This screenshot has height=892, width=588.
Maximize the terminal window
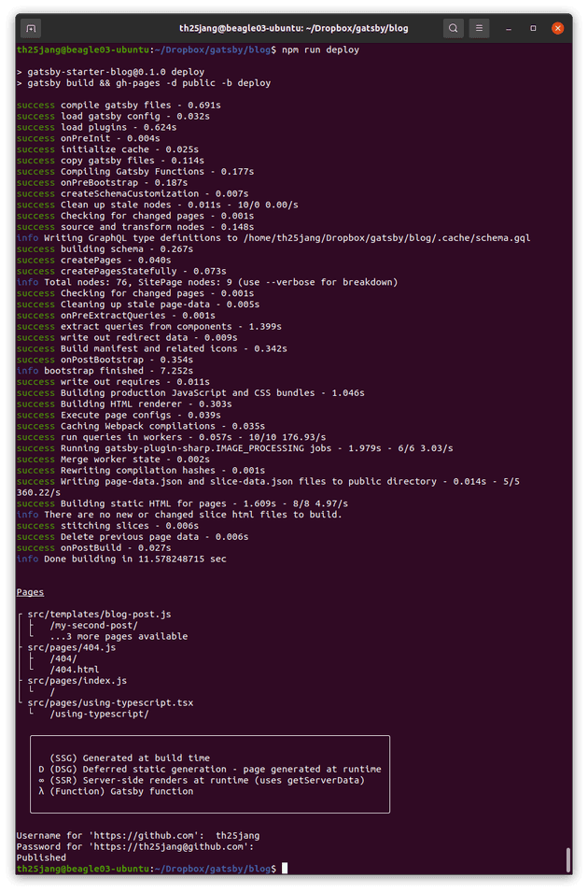point(534,28)
